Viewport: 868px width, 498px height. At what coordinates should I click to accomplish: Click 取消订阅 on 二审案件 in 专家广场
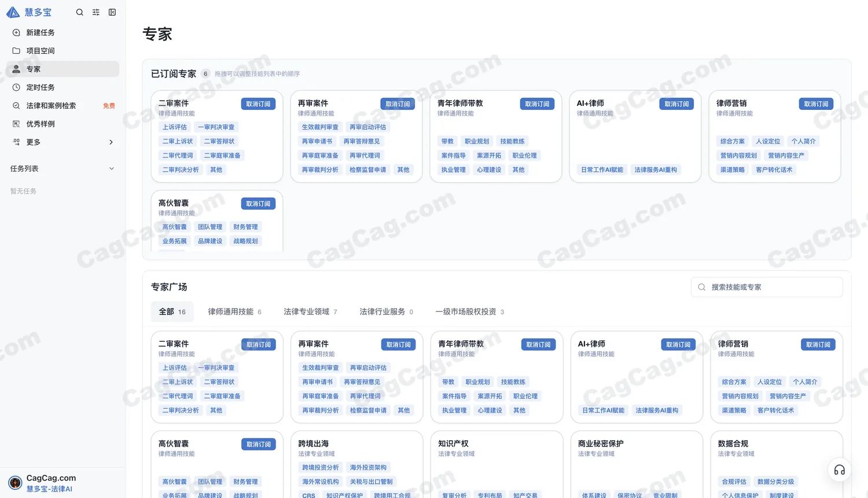(x=259, y=345)
